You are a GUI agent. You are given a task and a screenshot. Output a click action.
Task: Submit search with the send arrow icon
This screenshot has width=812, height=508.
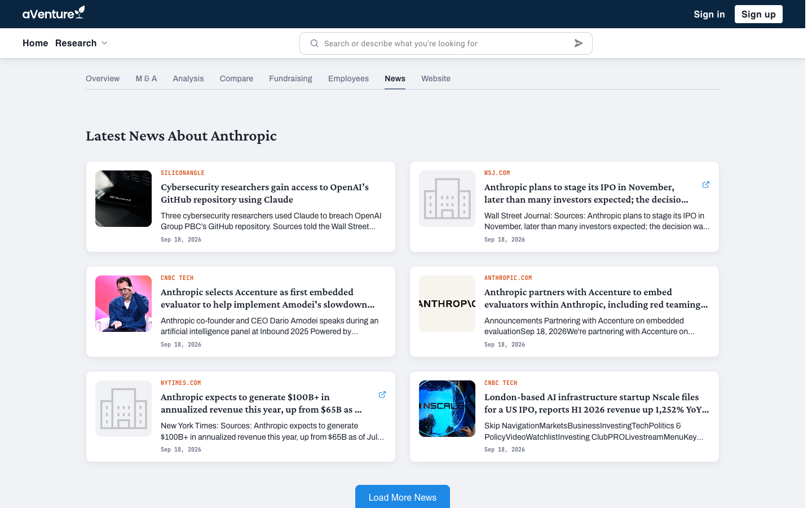(x=579, y=43)
